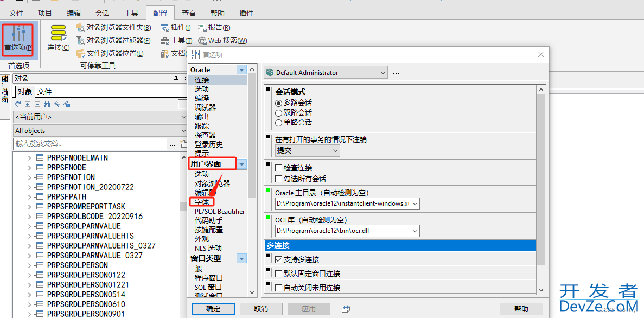Open 文件浏览器位置 in the ribbon
This screenshot has height=318, width=644.
[x=110, y=53]
